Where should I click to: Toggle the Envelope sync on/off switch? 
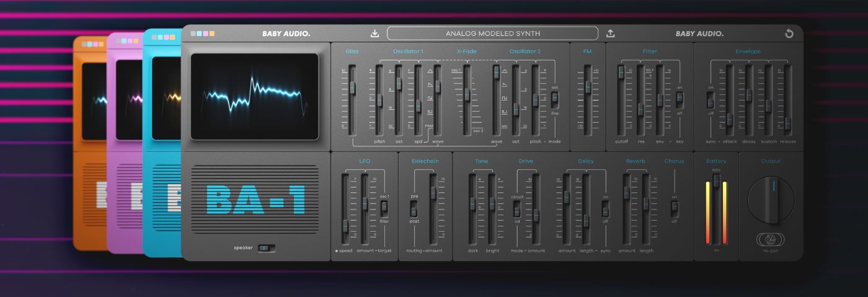click(x=711, y=99)
